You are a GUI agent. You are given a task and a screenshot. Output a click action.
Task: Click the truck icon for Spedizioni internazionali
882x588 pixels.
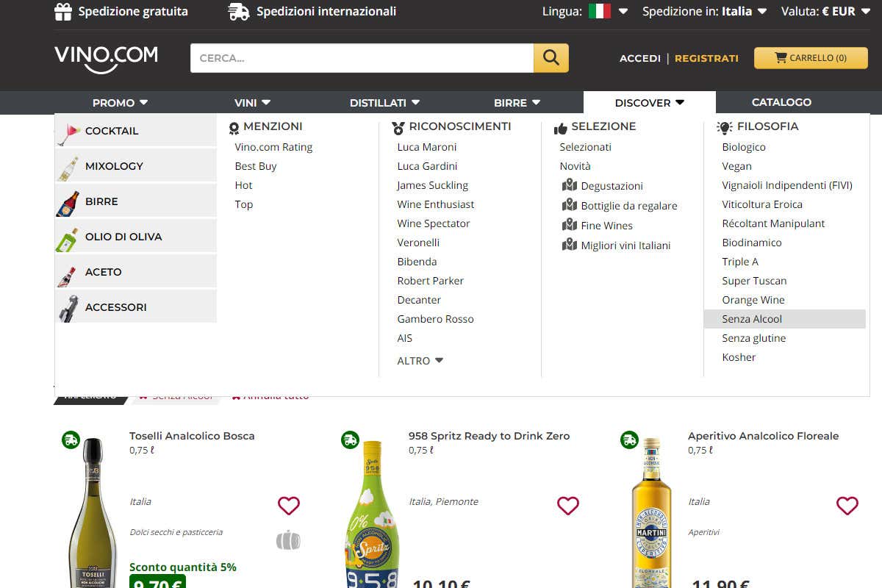tap(238, 12)
